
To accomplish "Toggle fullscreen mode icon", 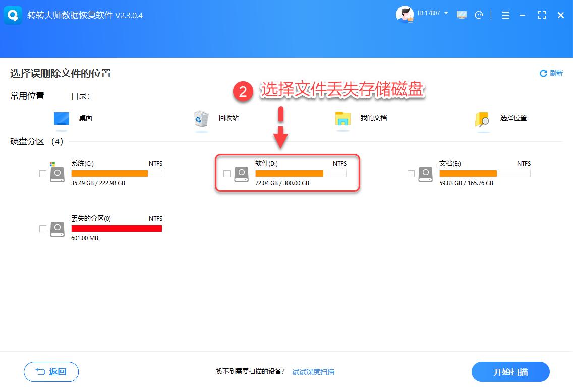I will coord(542,15).
